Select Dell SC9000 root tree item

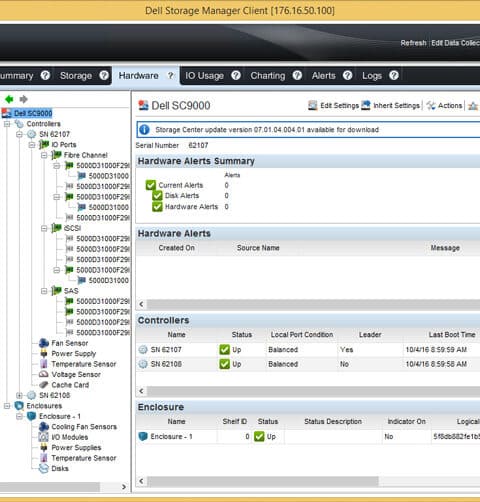point(33,113)
